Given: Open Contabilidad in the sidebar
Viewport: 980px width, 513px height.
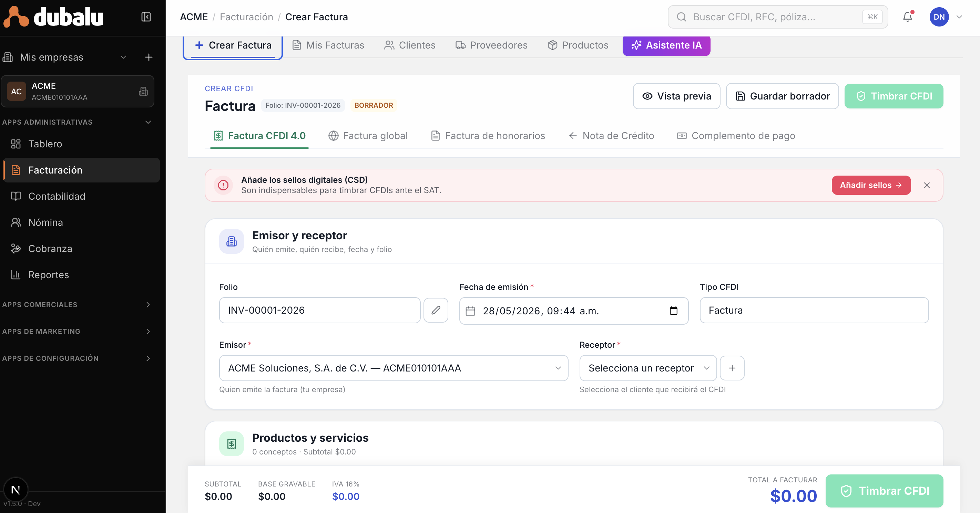Looking at the screenshot, I should point(81,197).
